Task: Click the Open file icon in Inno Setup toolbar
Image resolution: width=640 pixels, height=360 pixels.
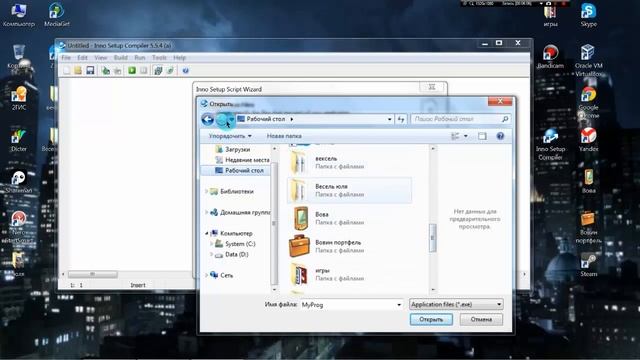Action: (x=78, y=71)
